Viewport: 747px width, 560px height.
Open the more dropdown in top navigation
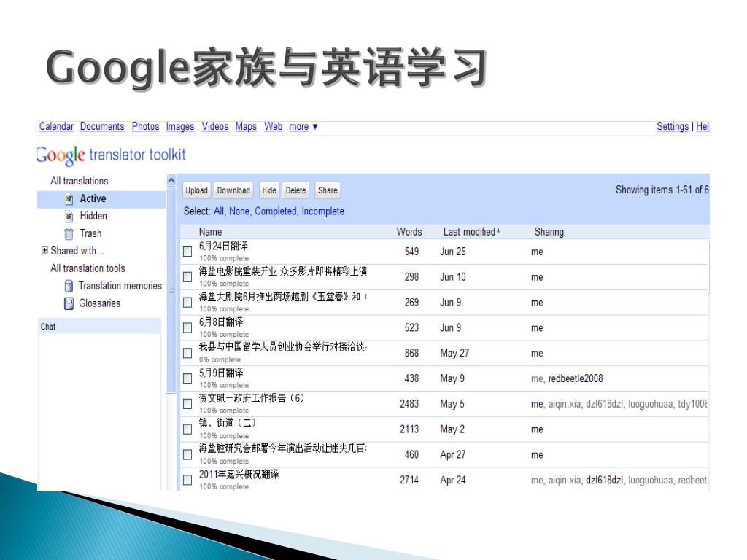tap(303, 127)
